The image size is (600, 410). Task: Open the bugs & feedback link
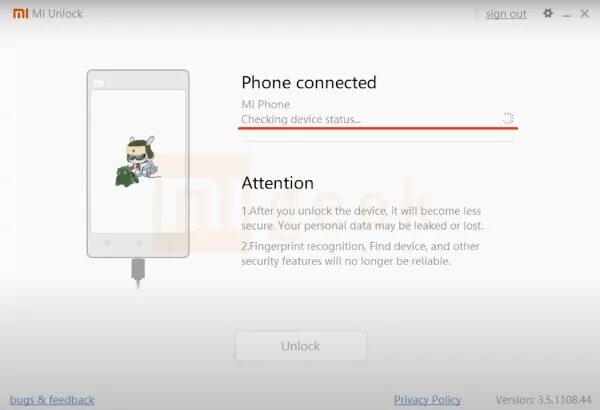(52, 400)
